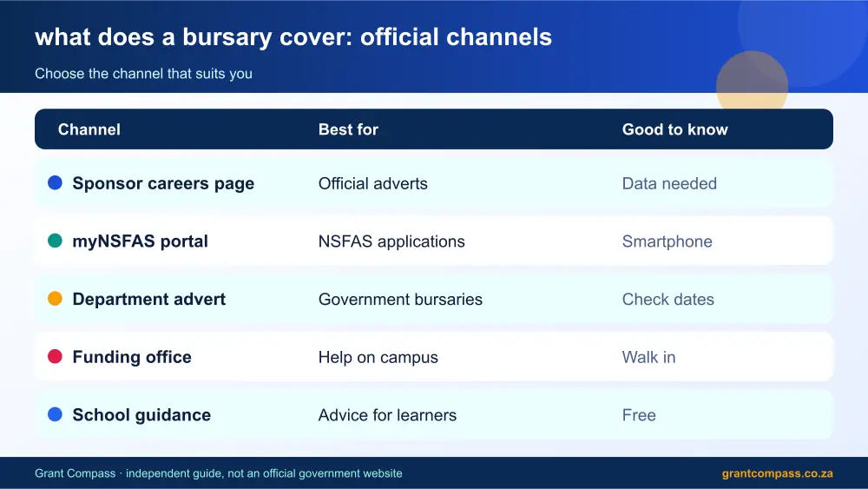Select the 'myNSFAS portal' channel name
This screenshot has height=489, width=868.
point(140,241)
